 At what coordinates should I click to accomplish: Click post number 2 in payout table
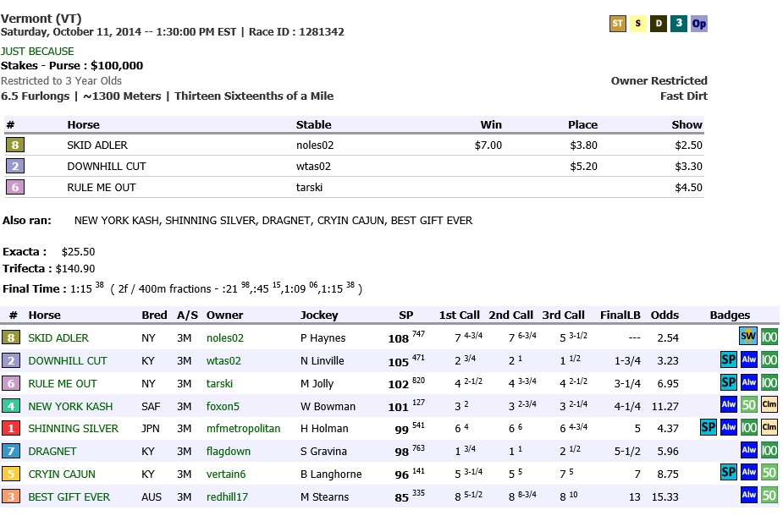point(15,166)
